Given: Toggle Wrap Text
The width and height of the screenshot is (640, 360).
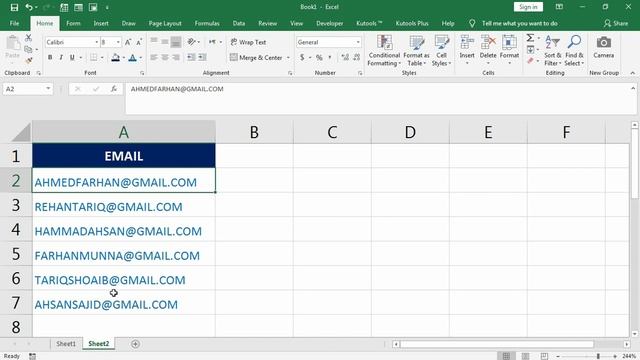Looking at the screenshot, I should [x=248, y=42].
